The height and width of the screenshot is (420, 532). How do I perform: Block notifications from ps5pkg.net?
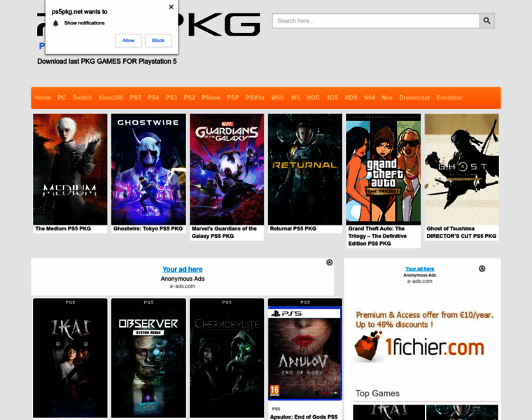[x=158, y=41]
